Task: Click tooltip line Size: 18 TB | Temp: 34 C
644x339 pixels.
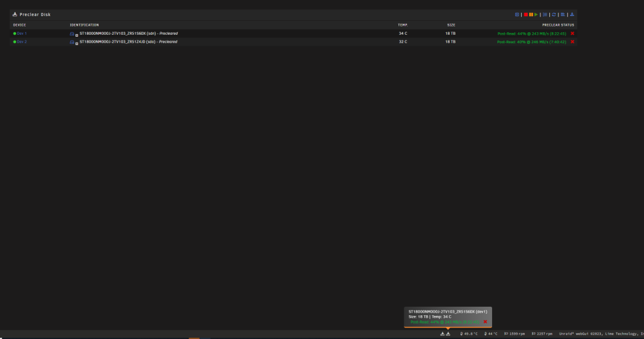Action: (430, 317)
